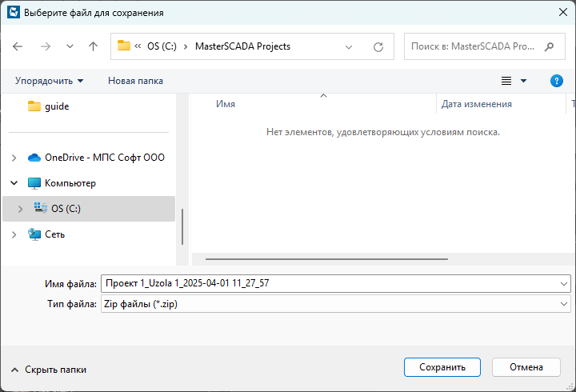Go forward with the forward arrow
Image resolution: width=576 pixels, height=392 pixels.
(46, 46)
